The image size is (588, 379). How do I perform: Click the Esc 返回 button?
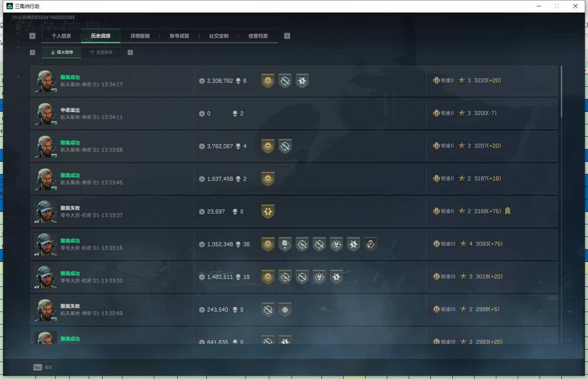tap(43, 367)
